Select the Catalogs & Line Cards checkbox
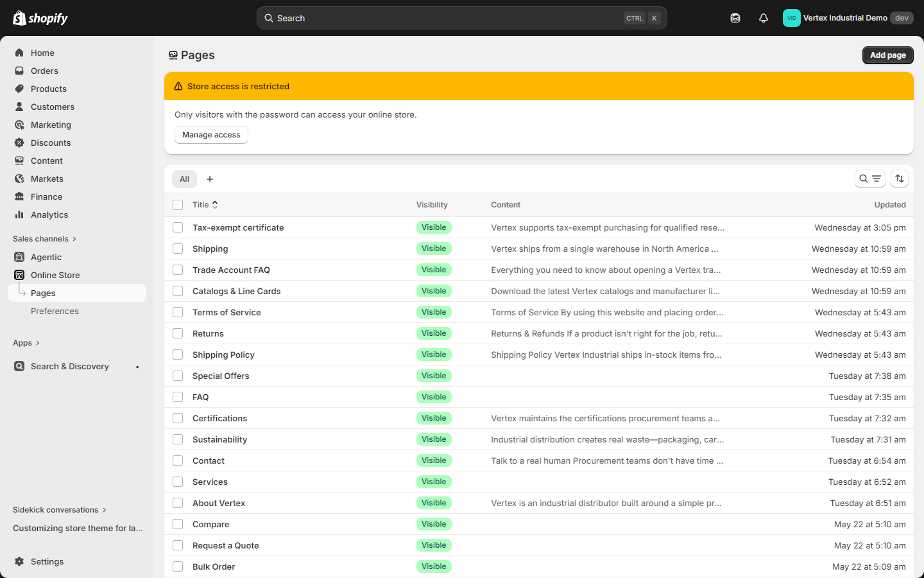 click(178, 291)
